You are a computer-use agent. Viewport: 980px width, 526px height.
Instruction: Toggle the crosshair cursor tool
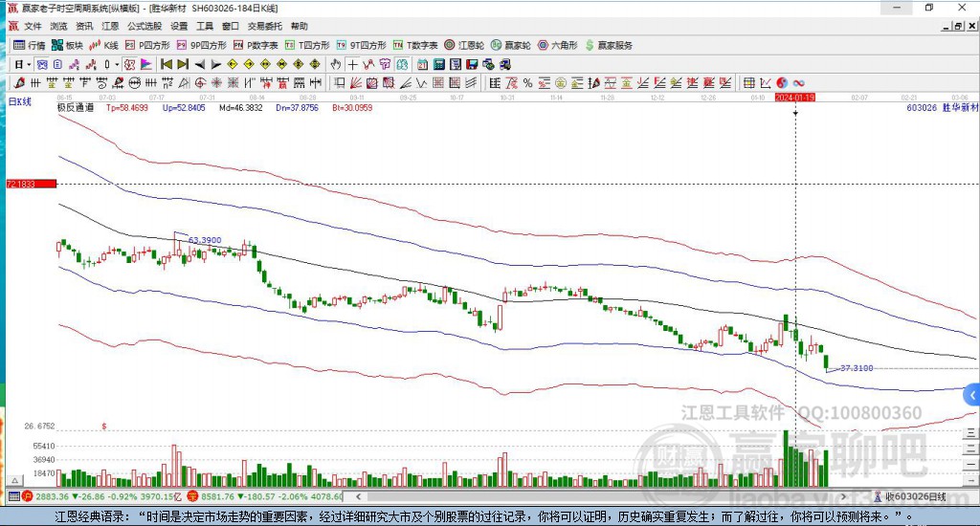click(352, 64)
